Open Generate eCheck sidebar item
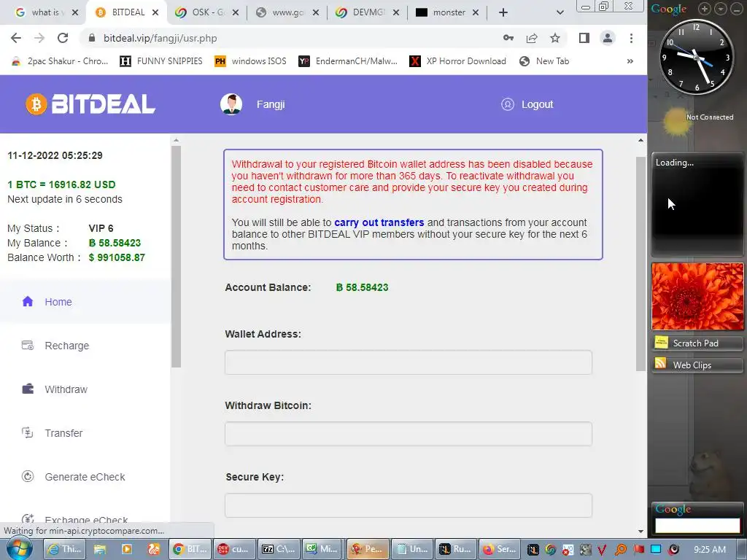 point(85,477)
